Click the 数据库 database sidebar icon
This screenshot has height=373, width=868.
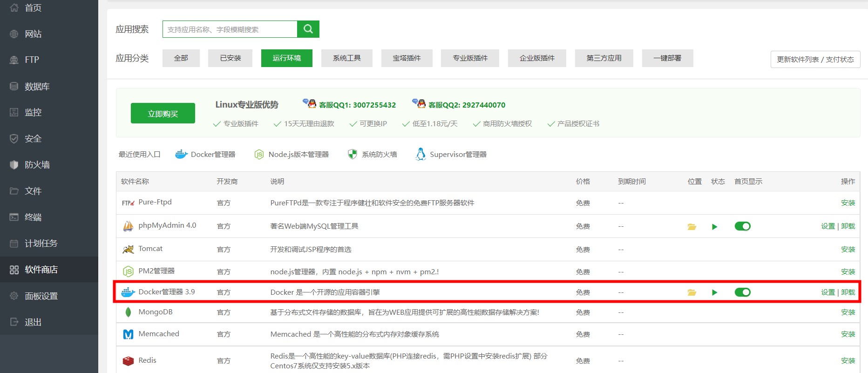(x=14, y=86)
